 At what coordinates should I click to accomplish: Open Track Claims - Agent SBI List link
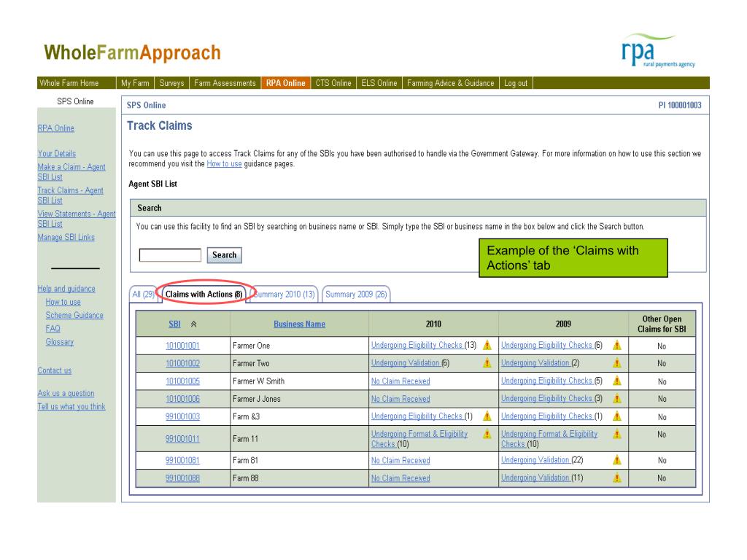click(71, 195)
